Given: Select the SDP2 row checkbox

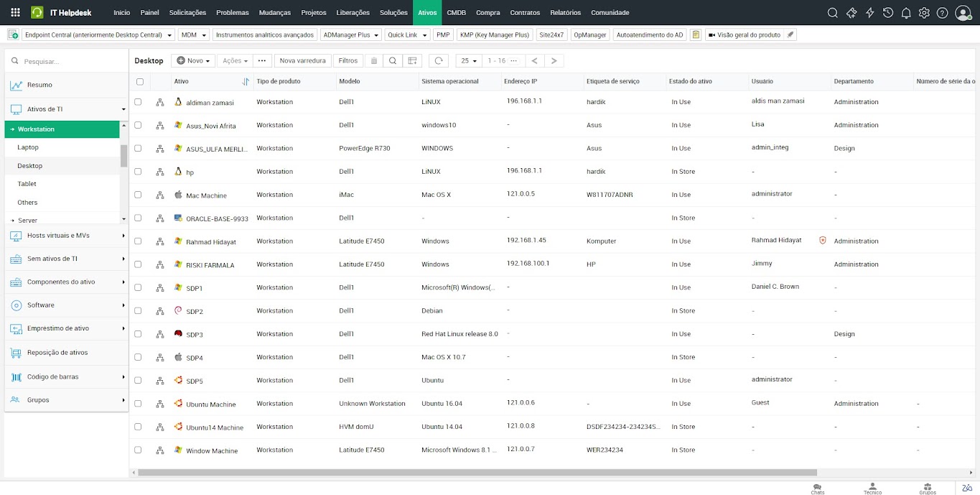Looking at the screenshot, I should pyautogui.click(x=138, y=310).
